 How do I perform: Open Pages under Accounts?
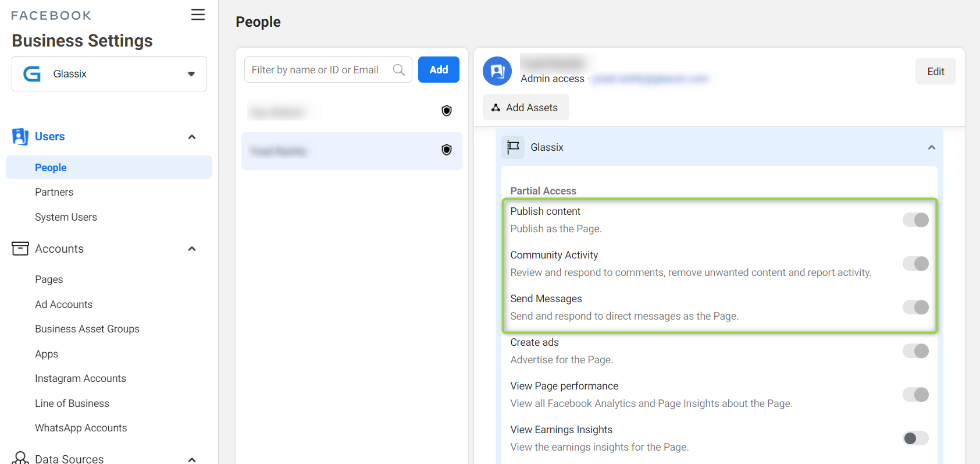pos(49,279)
